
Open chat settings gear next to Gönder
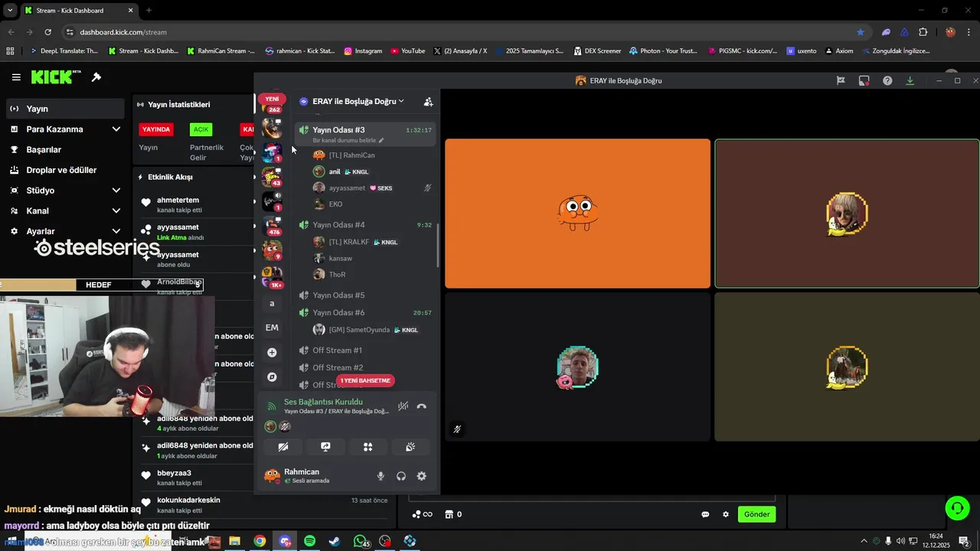click(x=726, y=514)
